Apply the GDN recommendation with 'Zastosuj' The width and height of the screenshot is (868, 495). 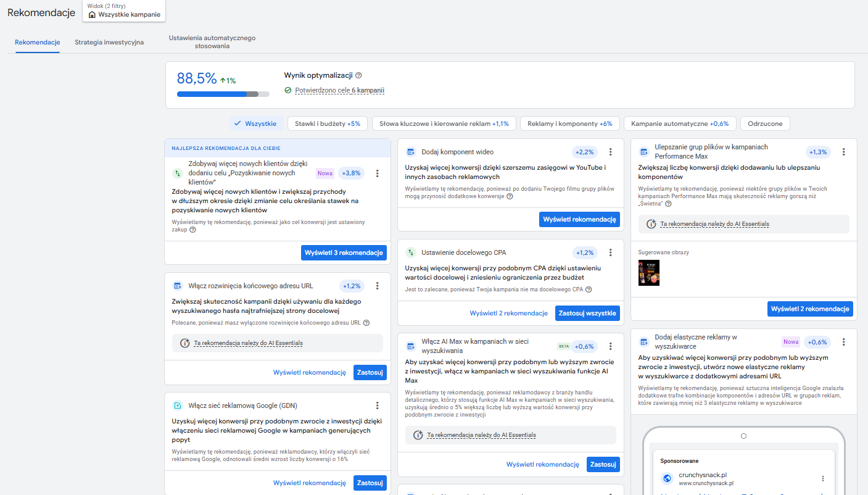370,483
